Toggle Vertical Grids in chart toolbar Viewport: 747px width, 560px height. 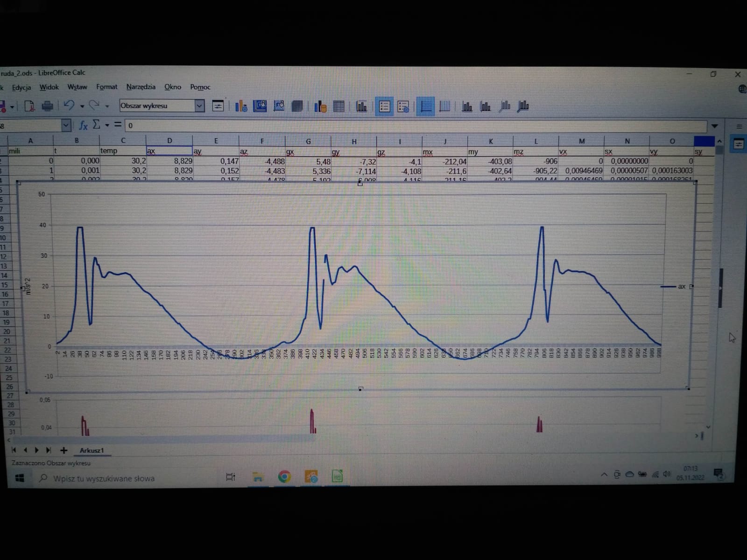[x=444, y=107]
